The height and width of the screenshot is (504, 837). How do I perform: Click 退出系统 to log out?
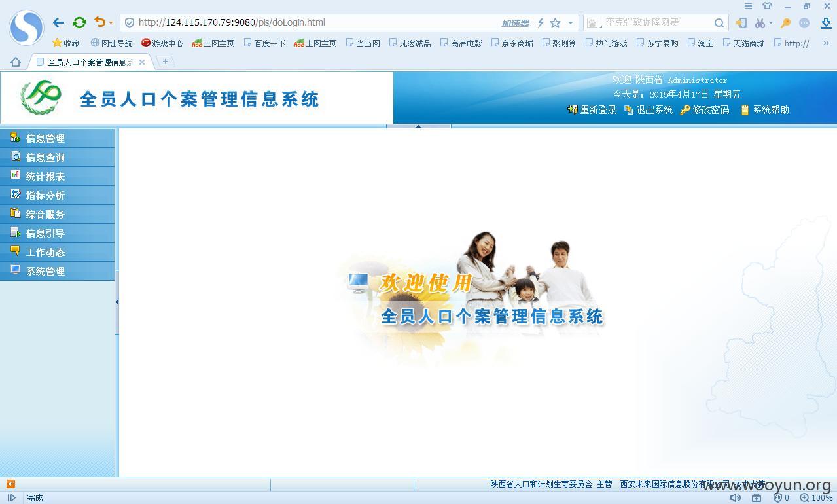tap(649, 110)
